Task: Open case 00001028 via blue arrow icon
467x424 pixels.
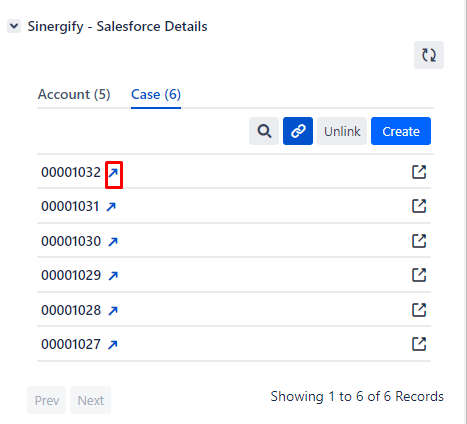Action: [x=113, y=311]
